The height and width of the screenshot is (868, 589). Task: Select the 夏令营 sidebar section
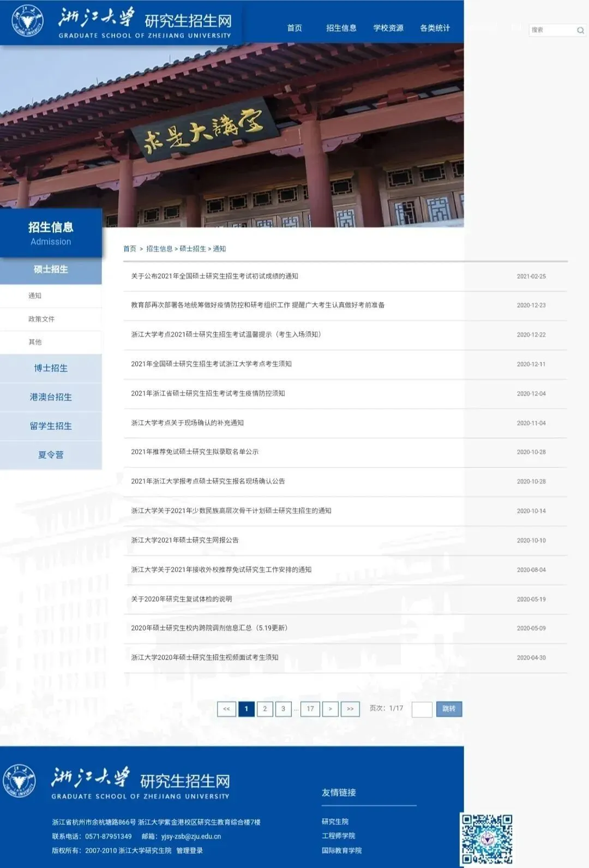click(51, 455)
